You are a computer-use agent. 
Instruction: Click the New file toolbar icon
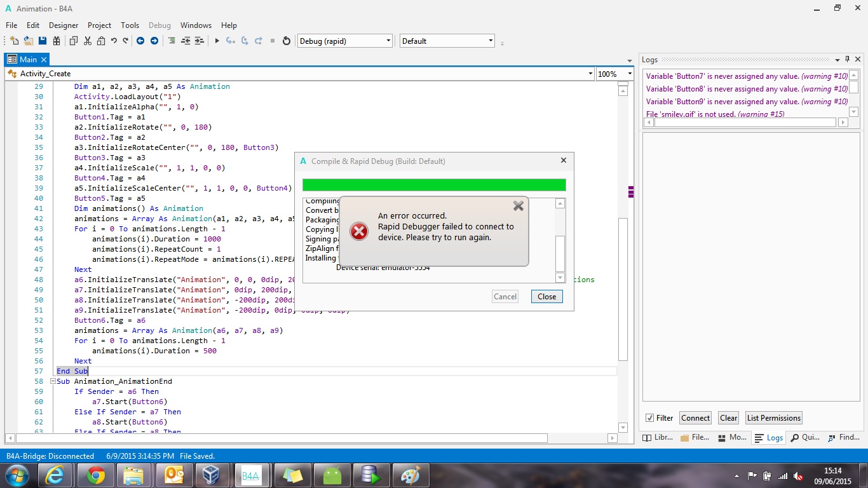click(14, 41)
